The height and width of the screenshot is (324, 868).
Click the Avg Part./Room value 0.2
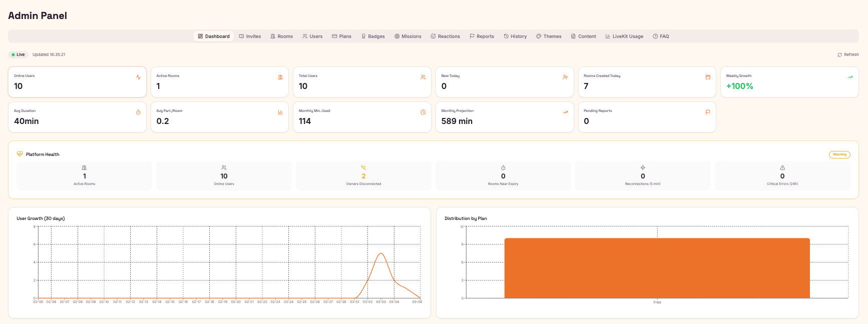pyautogui.click(x=162, y=121)
